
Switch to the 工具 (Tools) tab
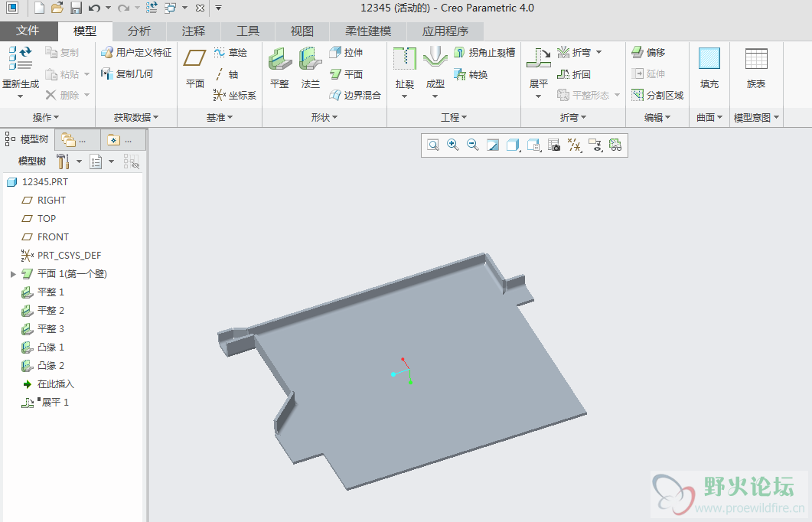tap(247, 31)
